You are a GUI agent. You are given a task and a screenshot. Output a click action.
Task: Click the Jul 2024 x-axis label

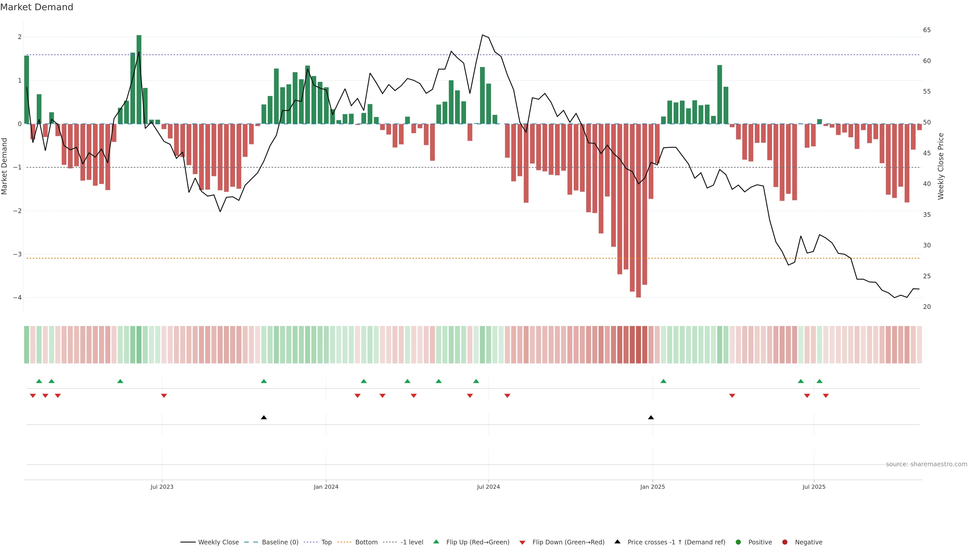tap(488, 487)
